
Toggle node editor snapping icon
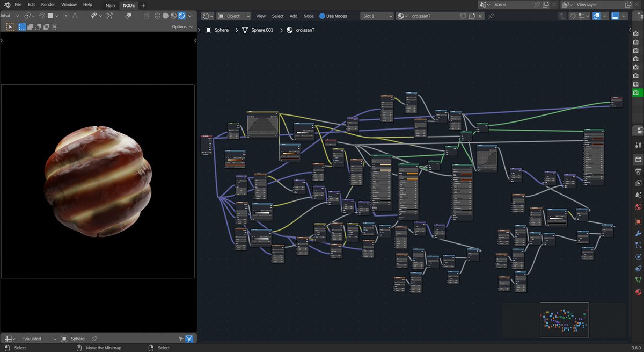pos(573,16)
